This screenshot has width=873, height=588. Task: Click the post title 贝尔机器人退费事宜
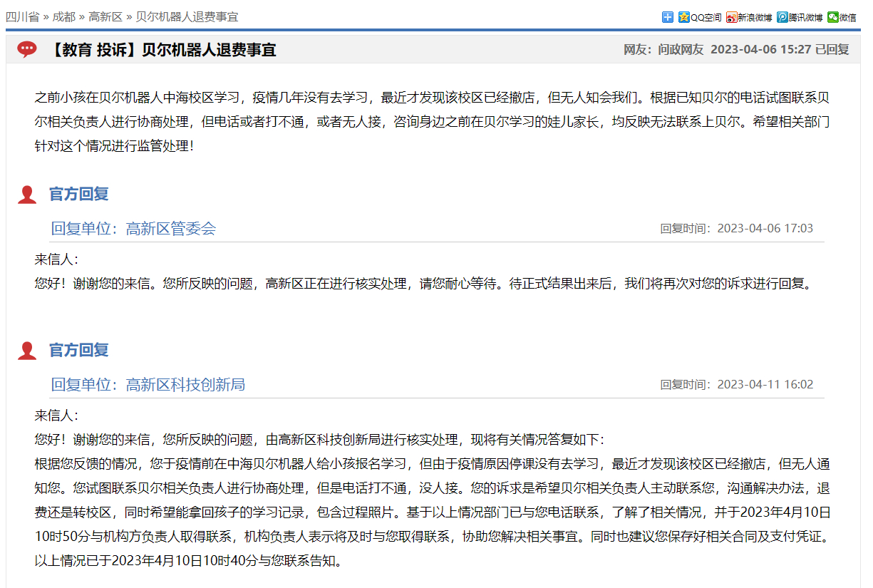click(x=208, y=49)
